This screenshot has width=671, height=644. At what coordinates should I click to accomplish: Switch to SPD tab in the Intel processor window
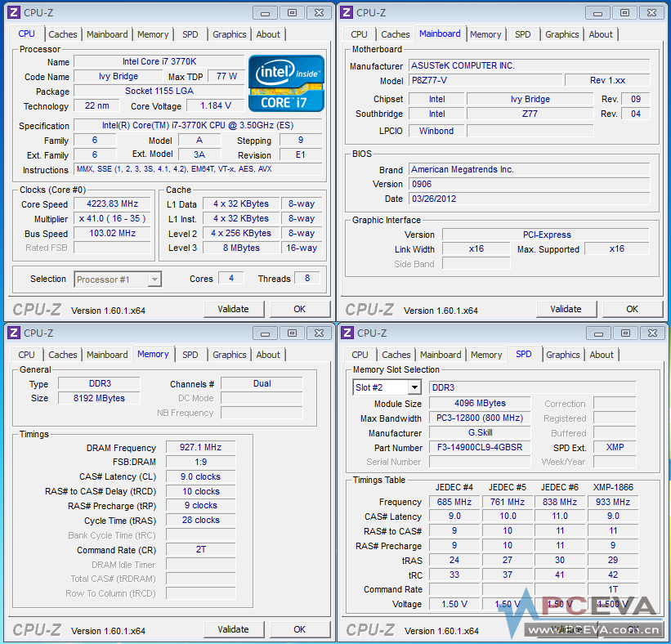[190, 34]
